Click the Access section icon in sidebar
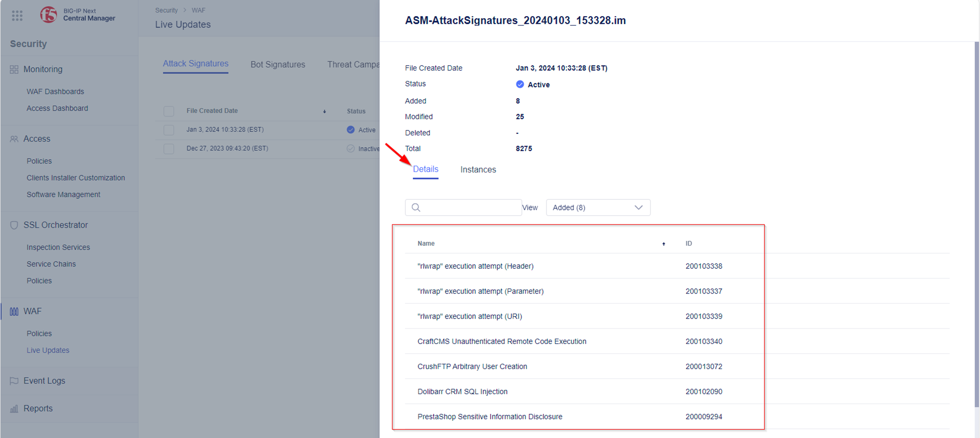The height and width of the screenshot is (438, 980). pyautogui.click(x=14, y=139)
